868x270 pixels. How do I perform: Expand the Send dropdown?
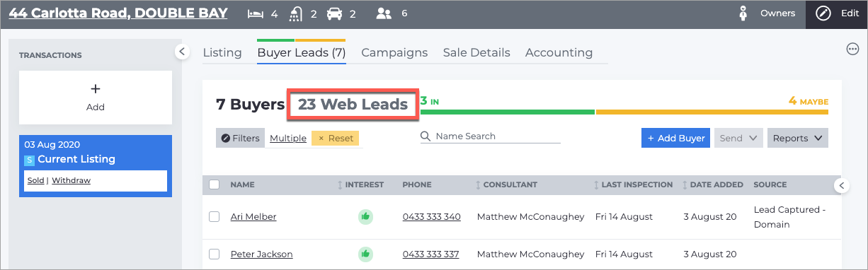[738, 139]
